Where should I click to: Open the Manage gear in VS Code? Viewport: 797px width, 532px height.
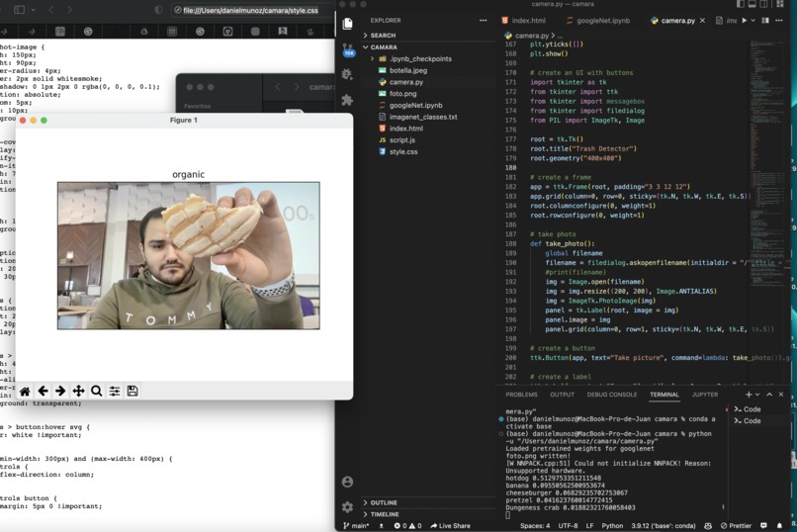[x=348, y=506]
